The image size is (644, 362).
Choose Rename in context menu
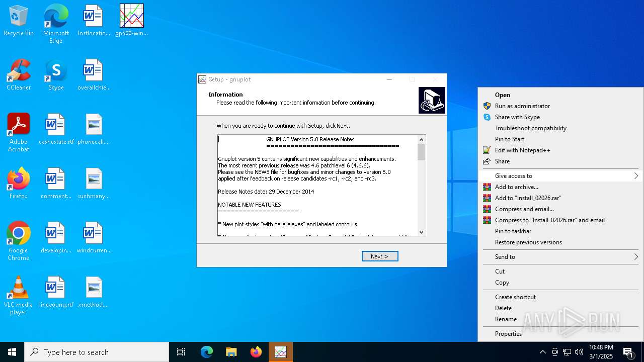click(x=560, y=319)
